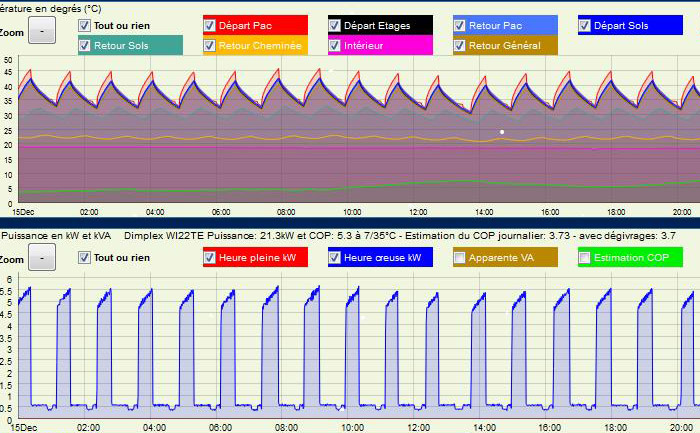Uncheck the power chart's Tout ou rien checkbox
Image resolution: width=700 pixels, height=433 pixels.
pos(84,257)
